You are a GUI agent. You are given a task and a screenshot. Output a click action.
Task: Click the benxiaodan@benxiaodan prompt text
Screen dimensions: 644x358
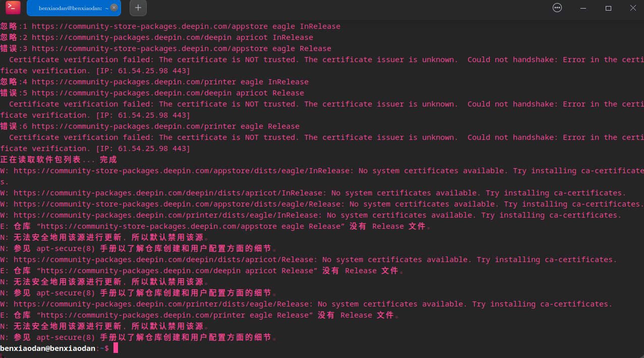[47, 348]
